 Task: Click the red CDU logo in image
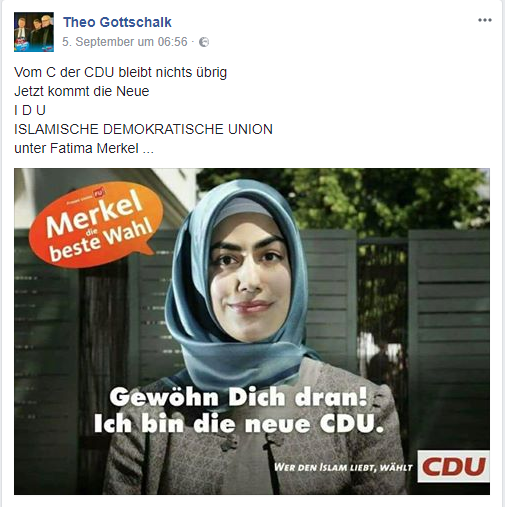click(x=453, y=466)
